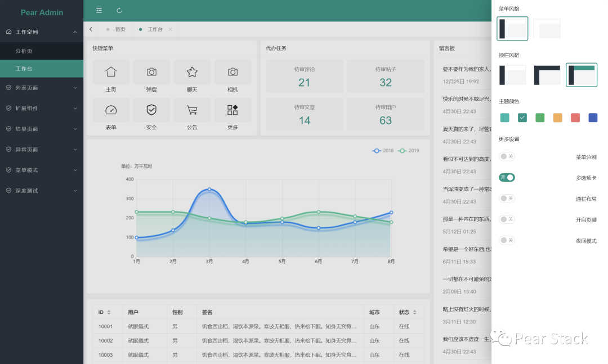Enable the 菜单分割 switch
The height and width of the screenshot is (364, 608).
(x=507, y=156)
